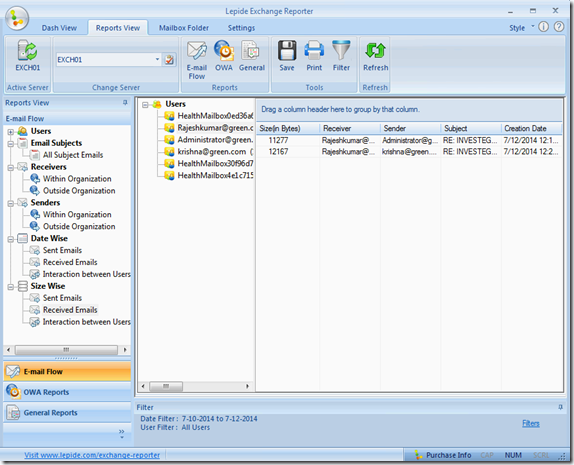Open the OWA reports ribbon icon
The image size is (574, 465).
pos(224,56)
